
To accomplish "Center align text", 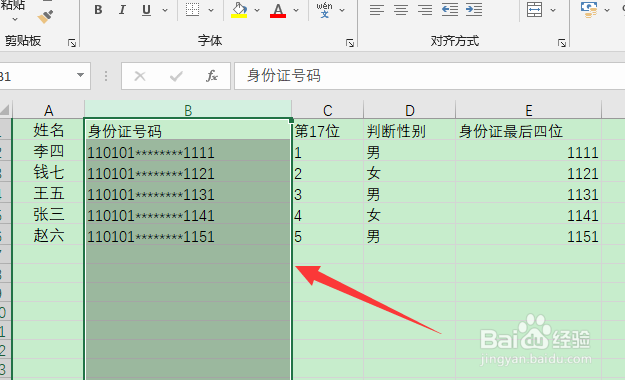I will [401, 10].
